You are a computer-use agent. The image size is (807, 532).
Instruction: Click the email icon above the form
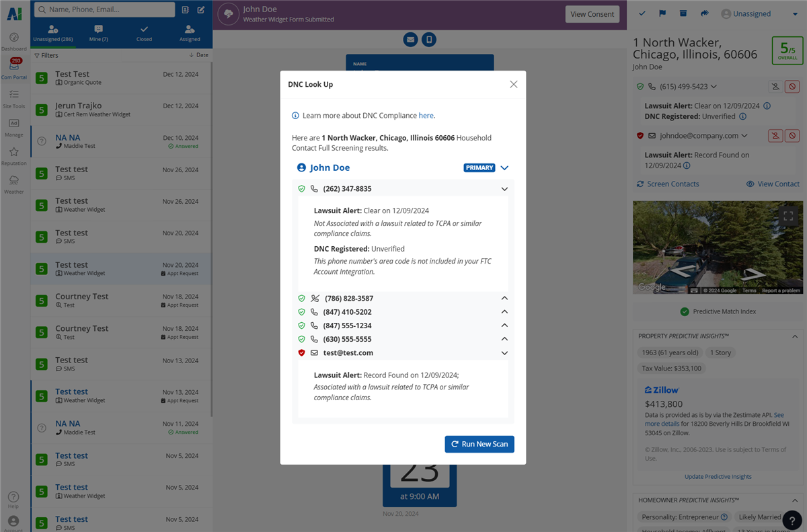[410, 40]
